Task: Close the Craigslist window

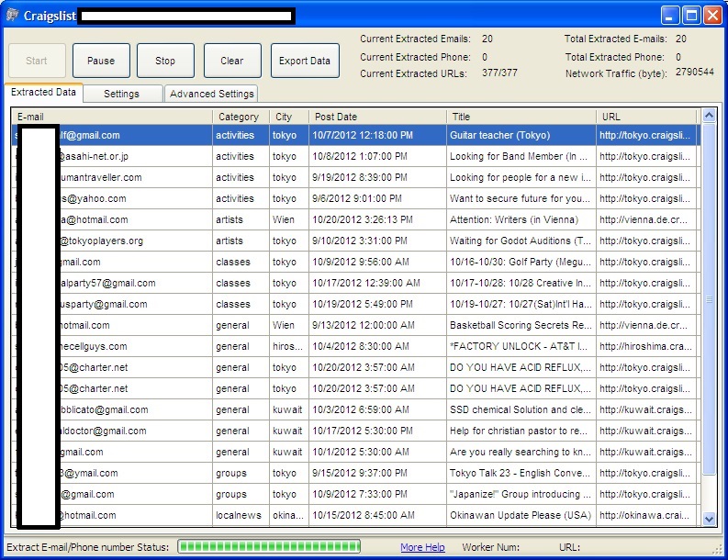Action: [x=712, y=16]
